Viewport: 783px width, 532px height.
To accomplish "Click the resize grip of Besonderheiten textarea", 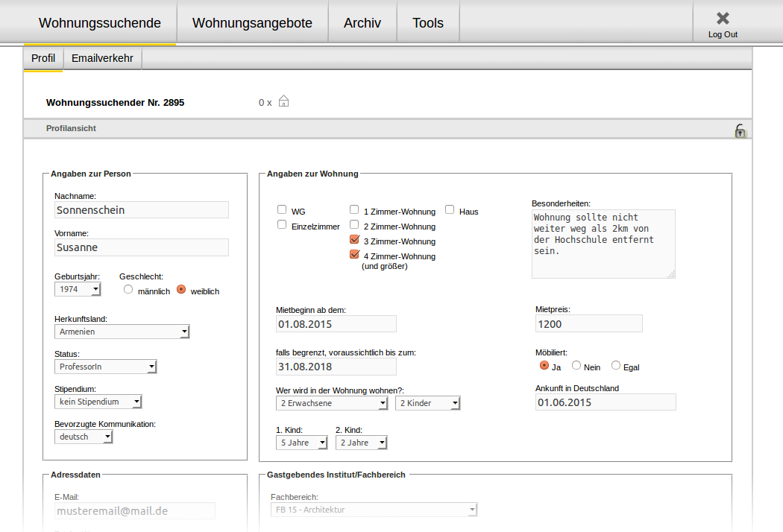I will pos(670,274).
